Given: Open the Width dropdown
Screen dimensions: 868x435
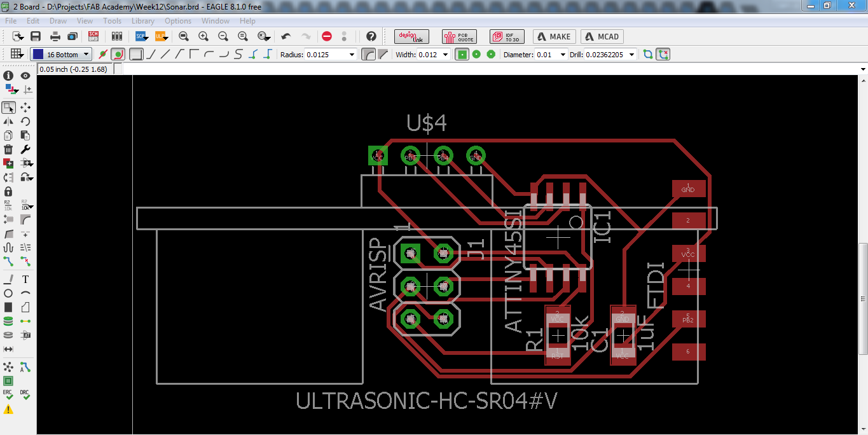Looking at the screenshot, I should (x=445, y=55).
